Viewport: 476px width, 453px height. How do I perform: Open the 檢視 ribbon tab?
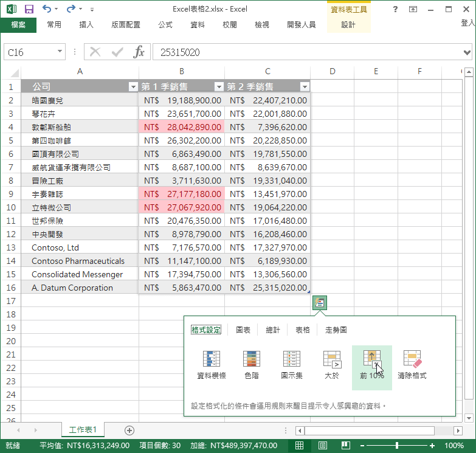coord(261,24)
